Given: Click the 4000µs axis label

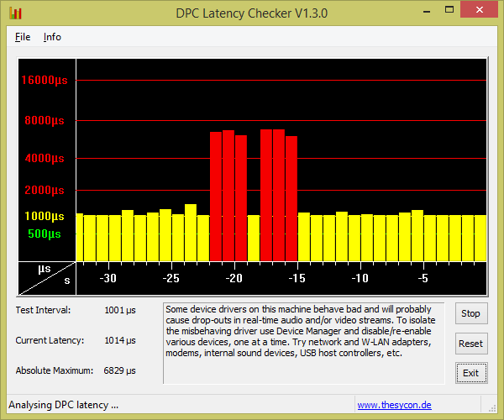Looking at the screenshot, I should tap(45, 158).
